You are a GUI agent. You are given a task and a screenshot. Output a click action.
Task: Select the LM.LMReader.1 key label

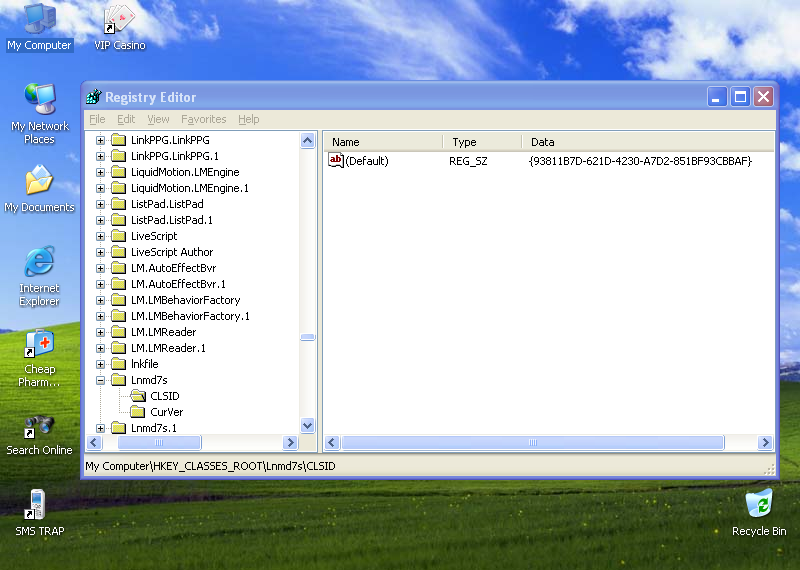tap(168, 348)
